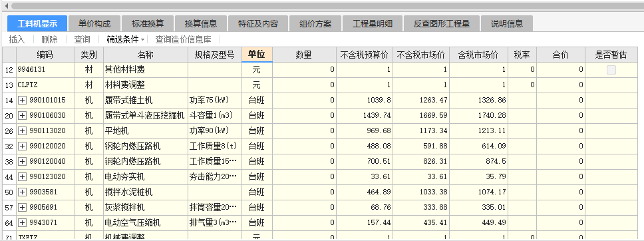This screenshot has height=241, width=644.
Task: Open the 单价构成 tab
Action: (94, 23)
